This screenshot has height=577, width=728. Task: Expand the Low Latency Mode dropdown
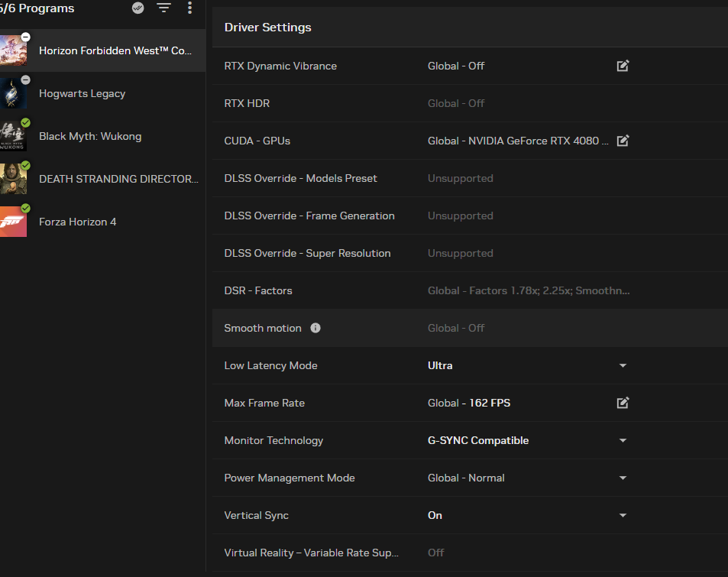tap(623, 365)
